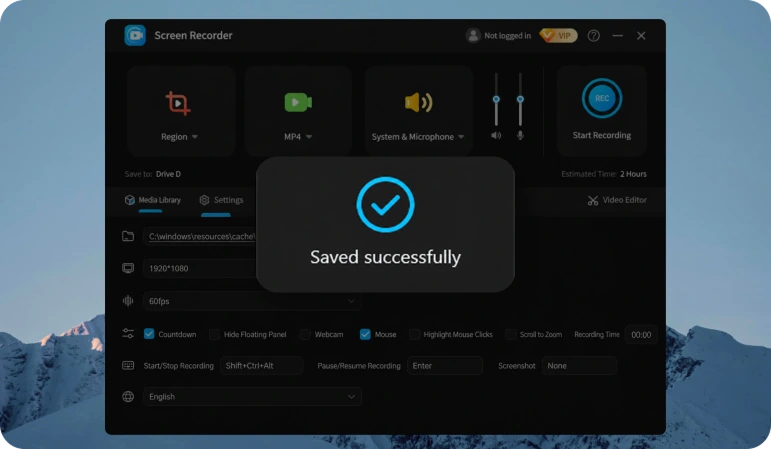The width and height of the screenshot is (771, 449).
Task: Open the English language dropdown
Action: [252, 397]
